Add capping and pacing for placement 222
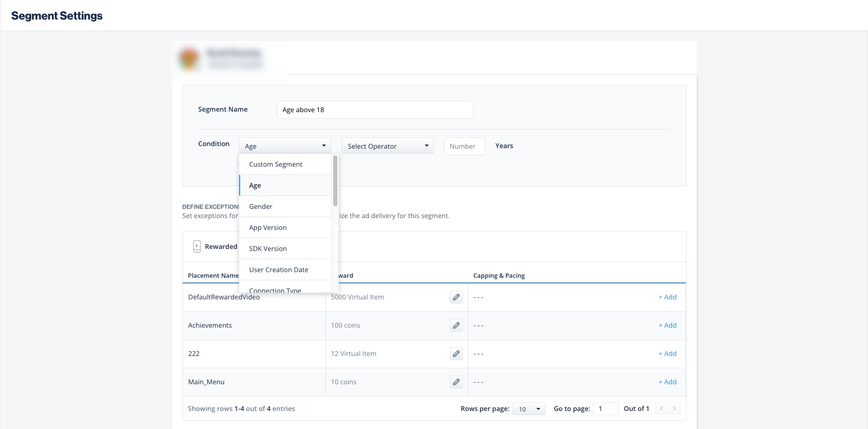The height and width of the screenshot is (429, 868). tap(667, 354)
